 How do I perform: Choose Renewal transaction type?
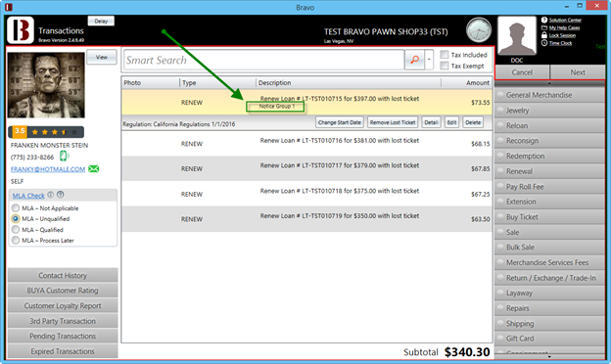click(x=549, y=171)
